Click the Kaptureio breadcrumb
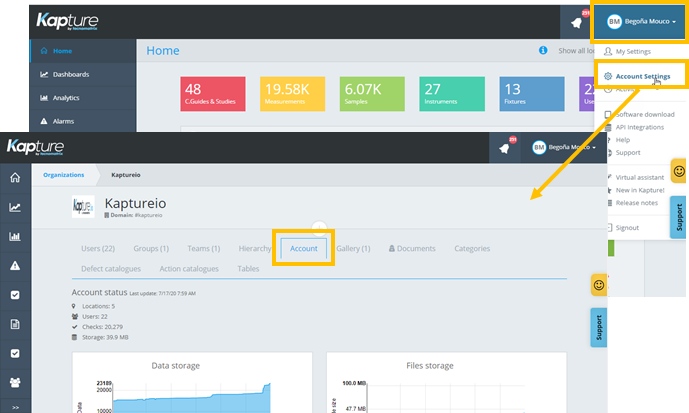The height and width of the screenshot is (413, 689). pos(126,175)
